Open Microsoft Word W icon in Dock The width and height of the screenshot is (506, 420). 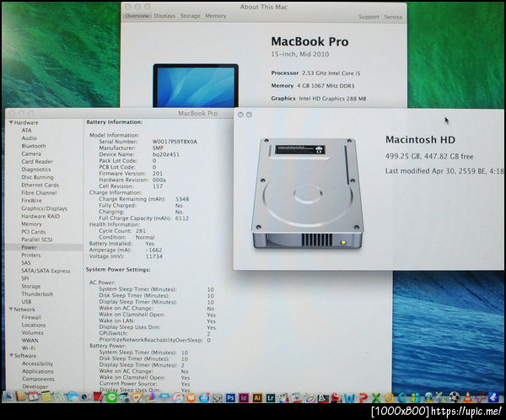pos(349,398)
